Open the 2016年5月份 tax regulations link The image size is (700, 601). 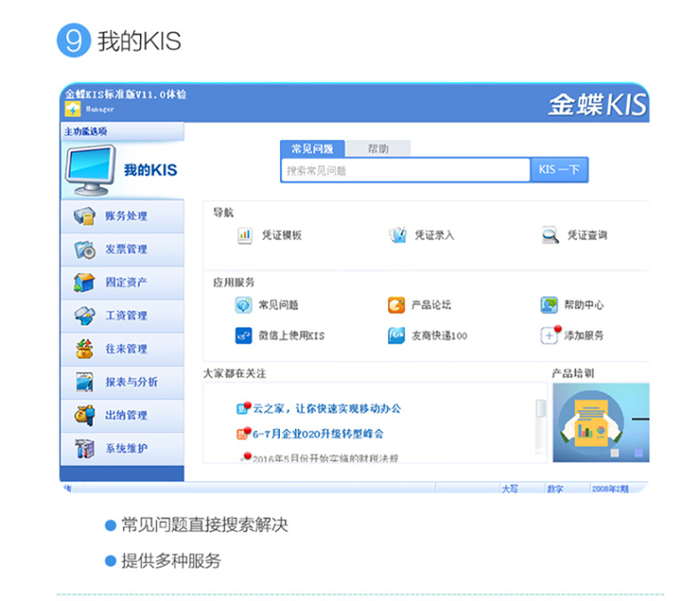click(325, 458)
